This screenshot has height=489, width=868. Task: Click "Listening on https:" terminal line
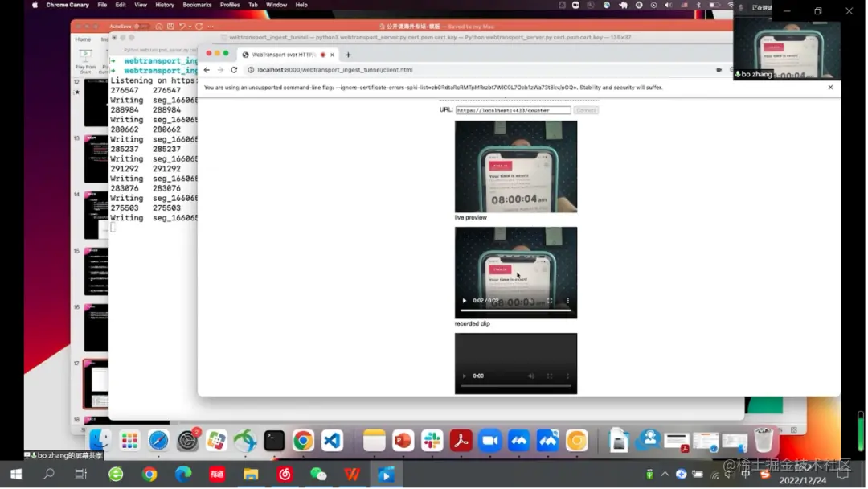[x=154, y=80]
